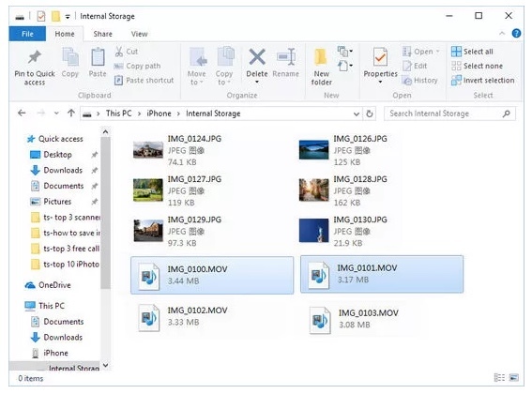
Task: Click iPhone in the address bar
Action: (159, 114)
